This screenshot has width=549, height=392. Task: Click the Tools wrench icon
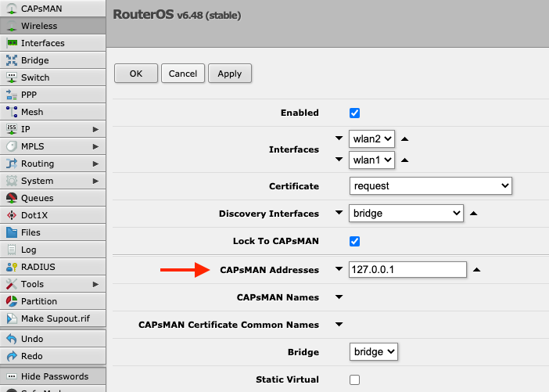[12, 284]
